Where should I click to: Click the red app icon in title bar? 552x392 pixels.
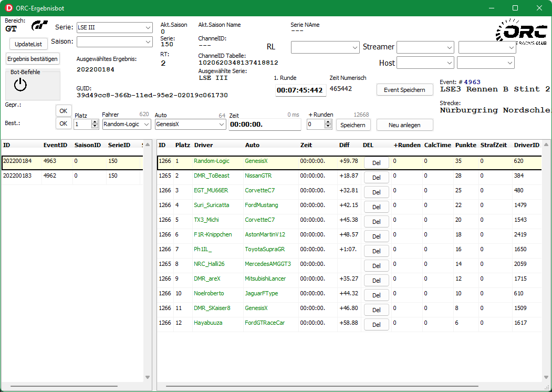(x=8, y=8)
